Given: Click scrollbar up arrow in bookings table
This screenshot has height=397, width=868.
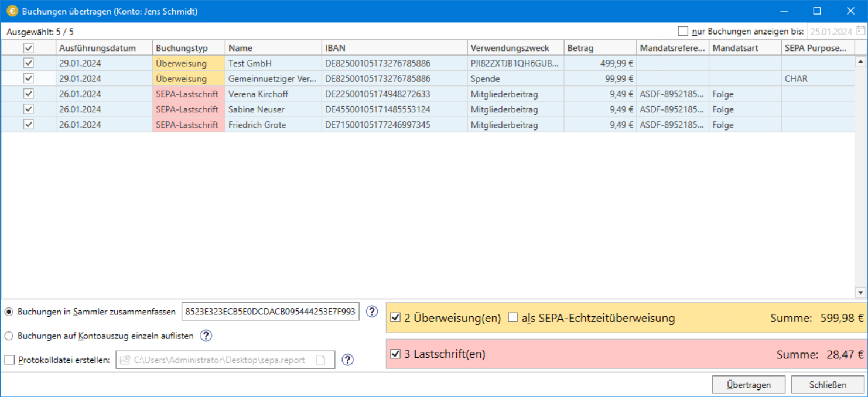Looking at the screenshot, I should [860, 61].
